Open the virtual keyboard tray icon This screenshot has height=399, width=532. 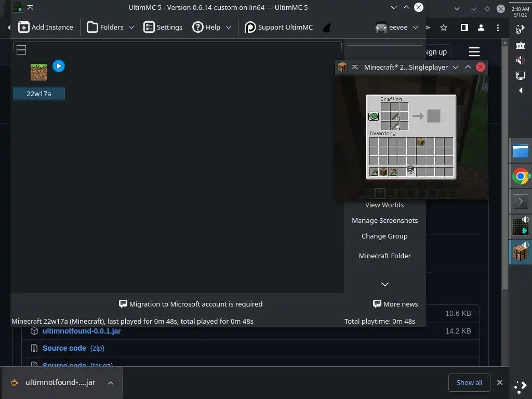coord(520,45)
